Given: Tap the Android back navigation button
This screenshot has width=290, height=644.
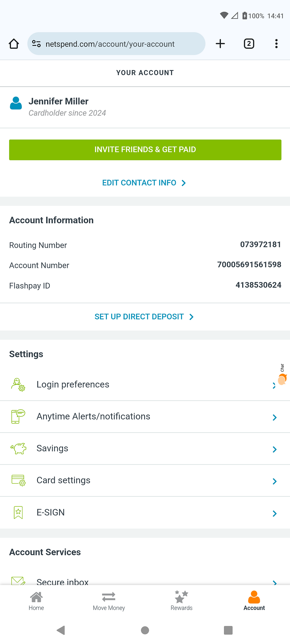Looking at the screenshot, I should pos(61,630).
